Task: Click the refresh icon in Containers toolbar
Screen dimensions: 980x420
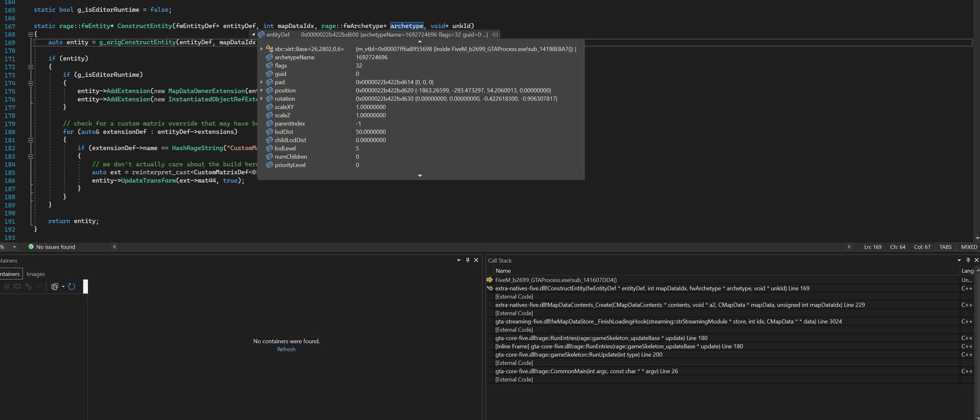Action: (x=71, y=287)
